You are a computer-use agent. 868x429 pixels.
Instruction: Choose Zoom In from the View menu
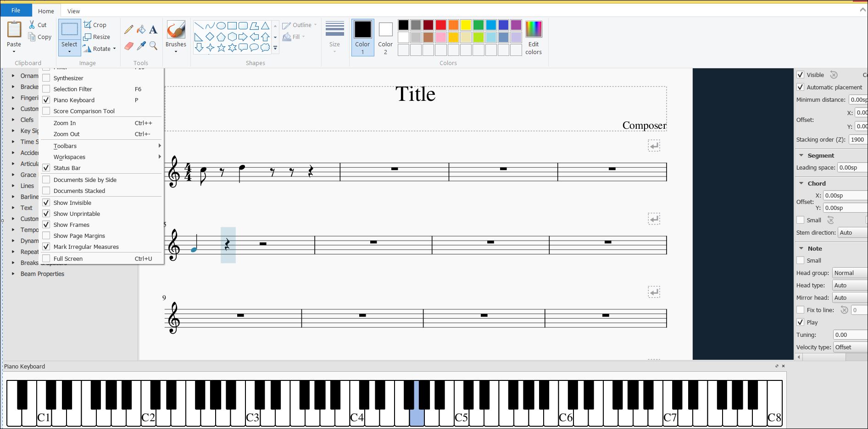65,123
